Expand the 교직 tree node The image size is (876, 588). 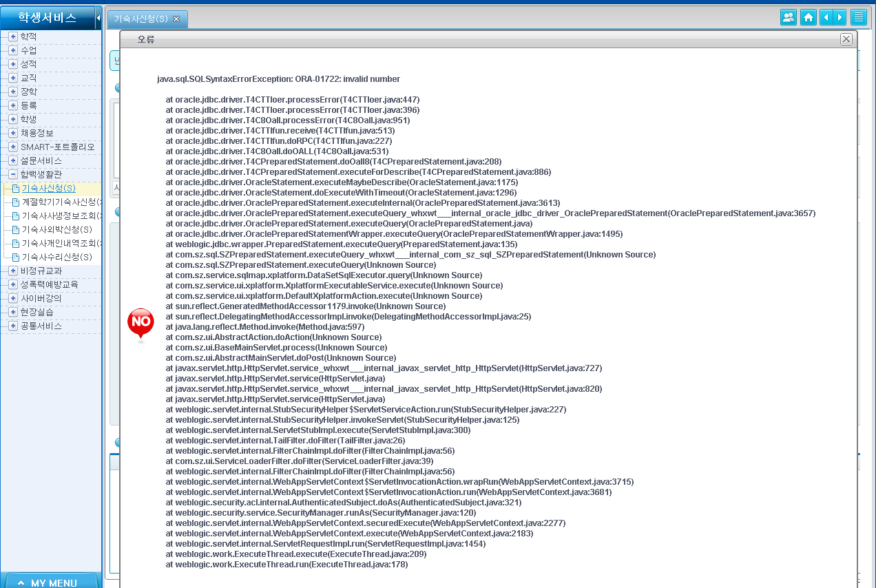(x=13, y=78)
